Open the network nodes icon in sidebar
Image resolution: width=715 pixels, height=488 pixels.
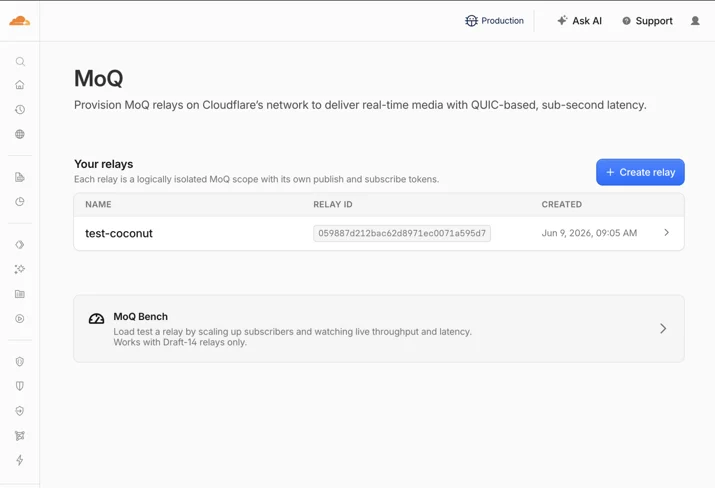(x=20, y=436)
